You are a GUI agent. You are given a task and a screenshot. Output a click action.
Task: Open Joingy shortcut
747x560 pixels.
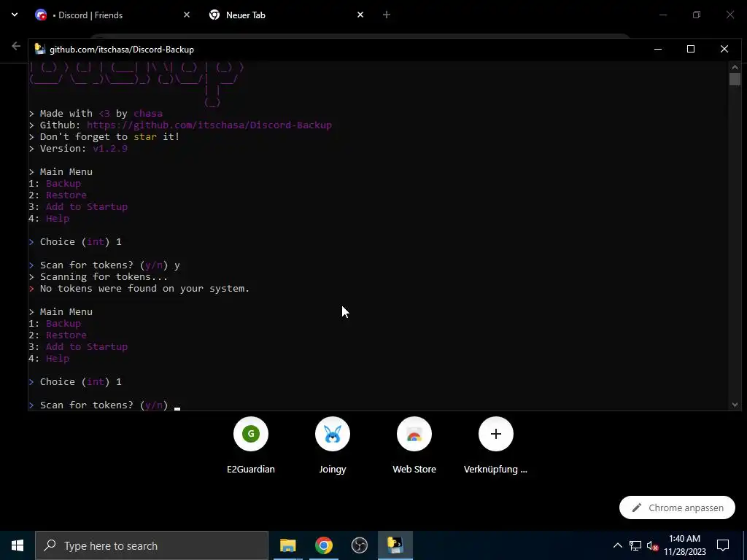pyautogui.click(x=333, y=446)
